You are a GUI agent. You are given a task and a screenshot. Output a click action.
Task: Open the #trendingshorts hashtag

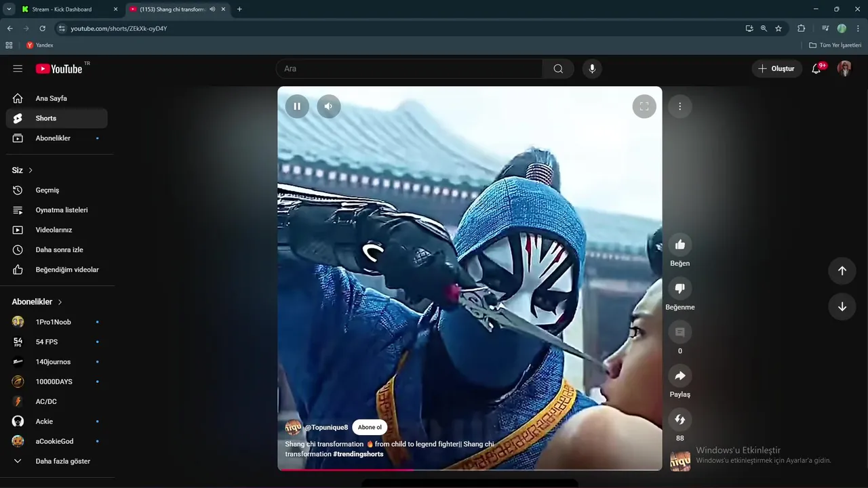358,454
